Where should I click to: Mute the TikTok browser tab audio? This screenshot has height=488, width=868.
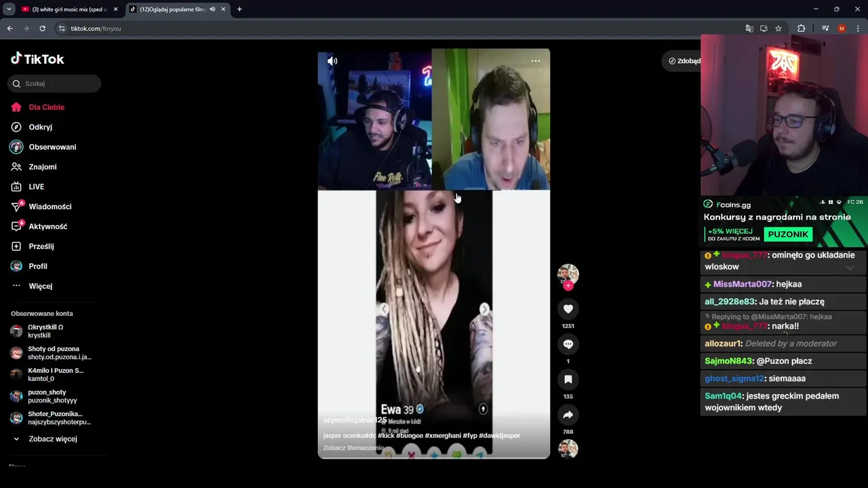pos(212,9)
